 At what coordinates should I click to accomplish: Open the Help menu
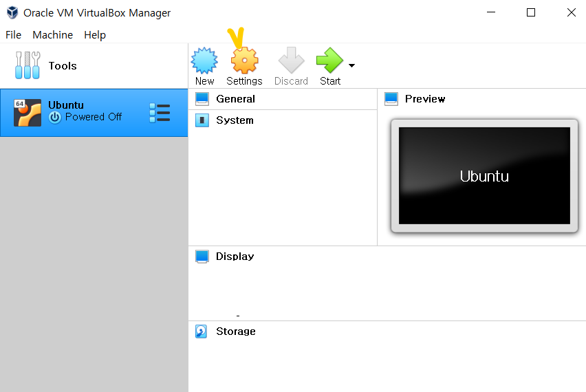95,35
